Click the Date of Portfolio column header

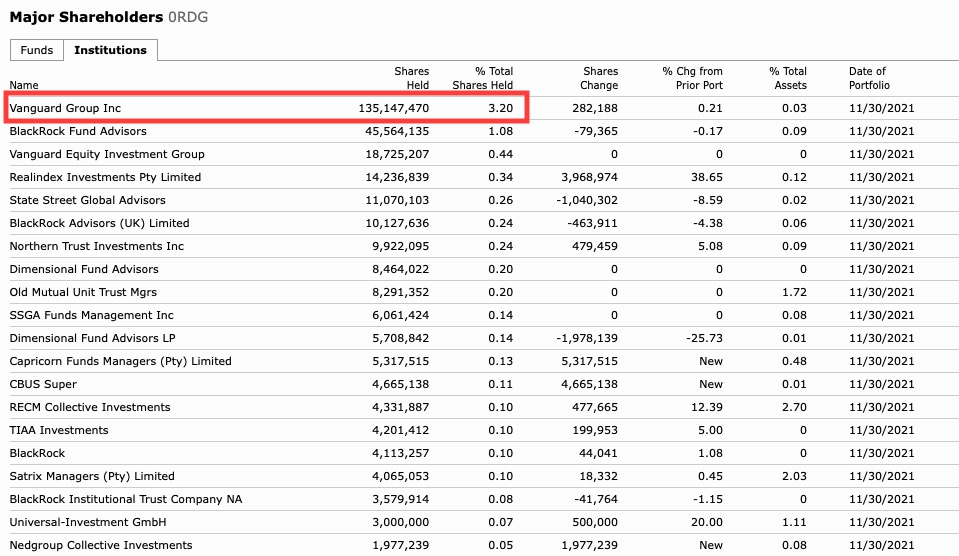[x=869, y=78]
